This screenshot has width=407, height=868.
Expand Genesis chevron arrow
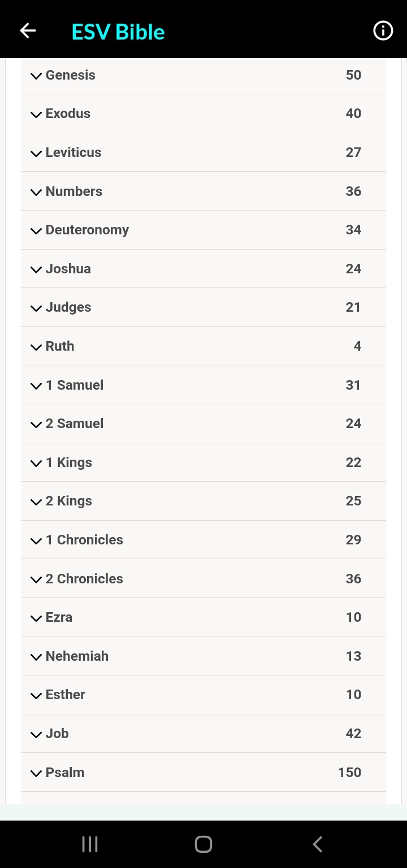coord(36,76)
